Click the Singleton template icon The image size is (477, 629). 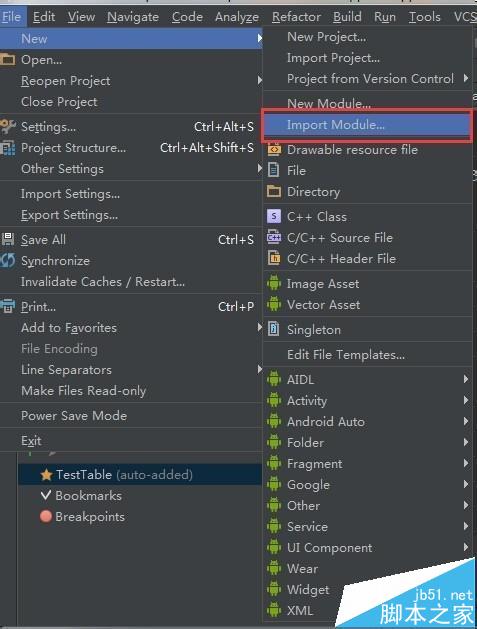tap(274, 329)
